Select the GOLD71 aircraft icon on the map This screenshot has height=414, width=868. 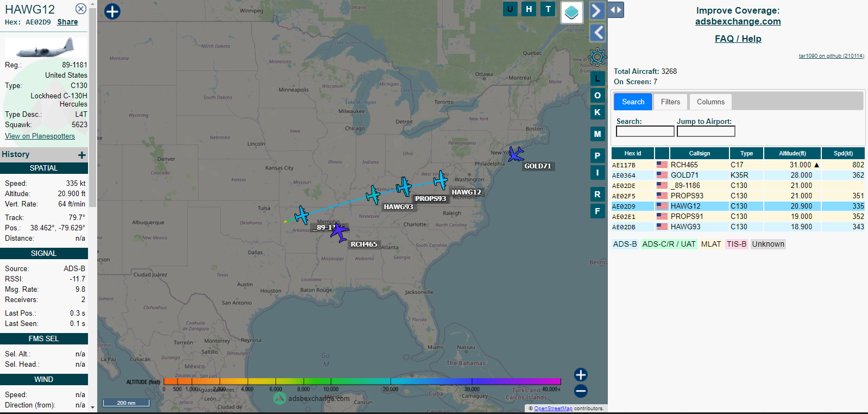[x=515, y=154]
